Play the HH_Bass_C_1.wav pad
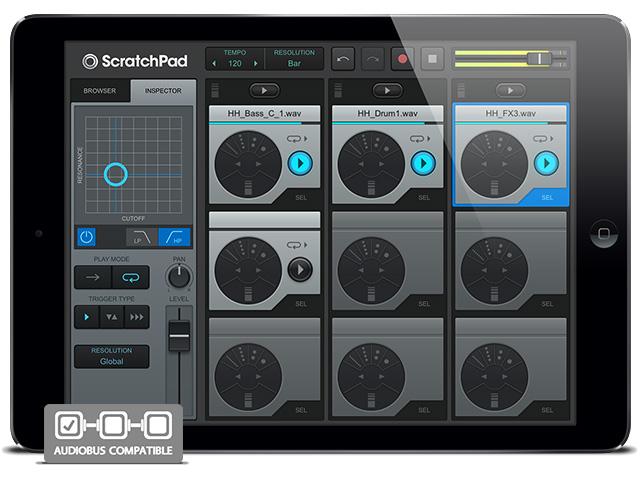This screenshot has height=480, width=640. tap(299, 163)
